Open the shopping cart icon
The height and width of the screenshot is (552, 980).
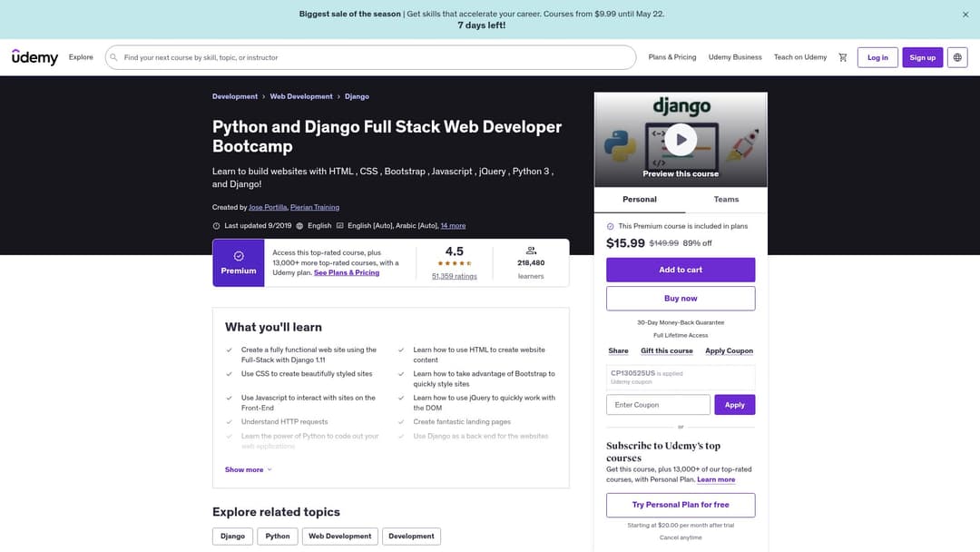(x=842, y=57)
